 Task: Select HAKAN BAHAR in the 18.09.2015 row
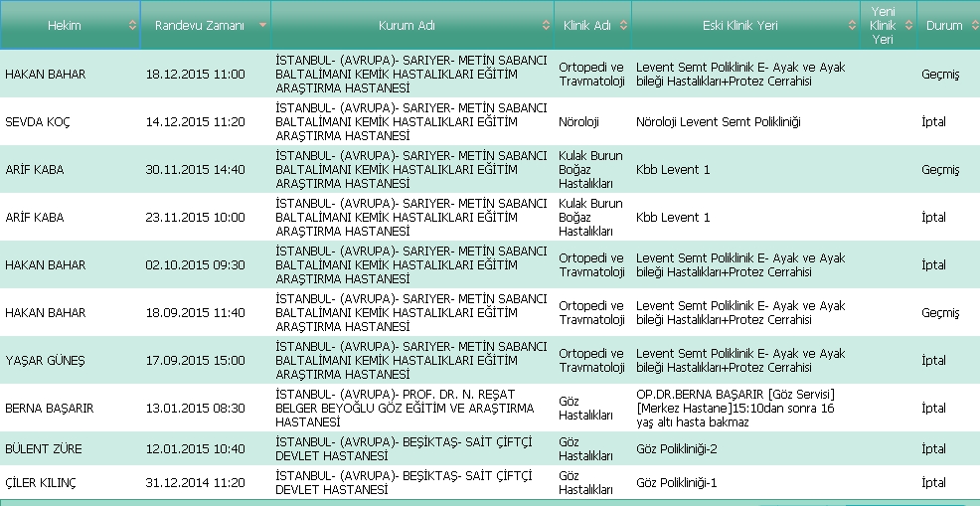pos(45,313)
